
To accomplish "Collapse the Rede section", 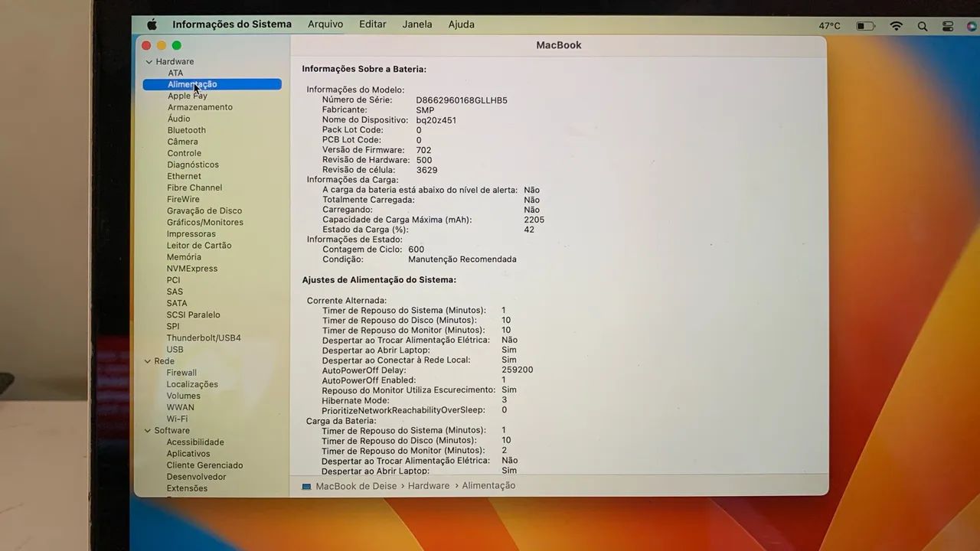I will [148, 361].
